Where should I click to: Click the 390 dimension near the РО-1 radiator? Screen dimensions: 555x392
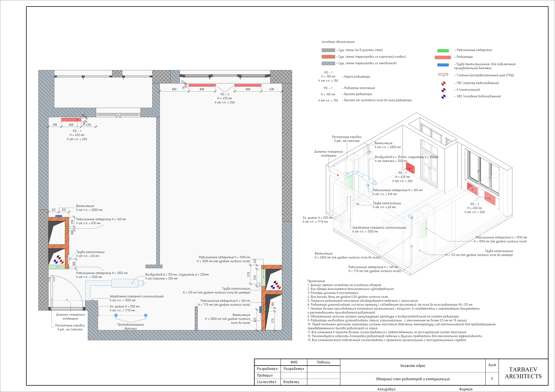point(55,125)
